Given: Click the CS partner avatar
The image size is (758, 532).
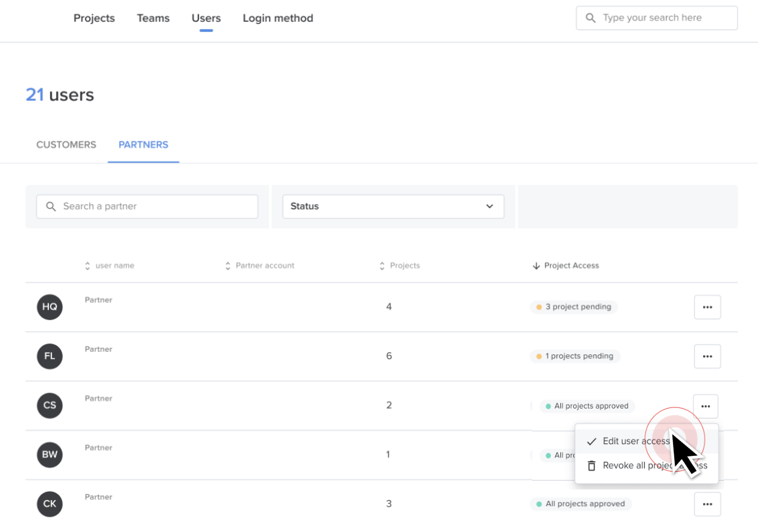Looking at the screenshot, I should click(x=49, y=405).
